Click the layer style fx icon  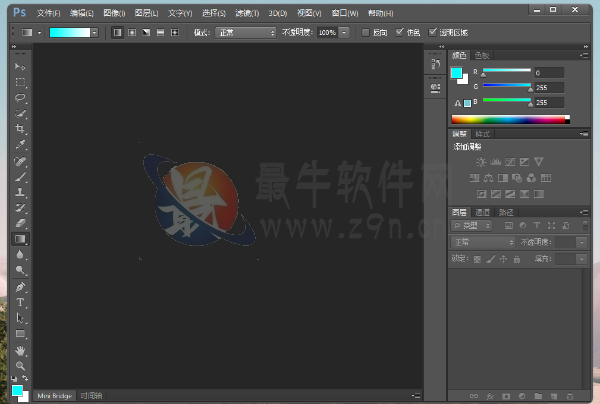point(490,396)
